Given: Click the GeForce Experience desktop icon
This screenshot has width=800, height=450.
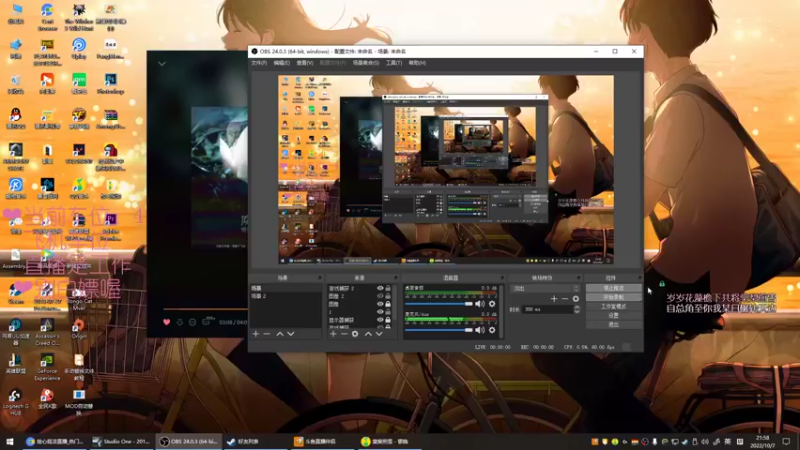Looking at the screenshot, I should pyautogui.click(x=47, y=367).
